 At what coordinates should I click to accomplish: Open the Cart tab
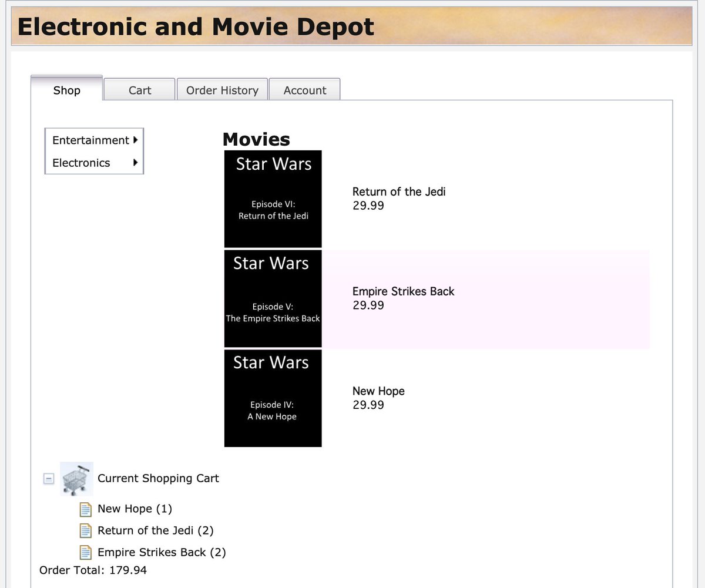point(140,90)
